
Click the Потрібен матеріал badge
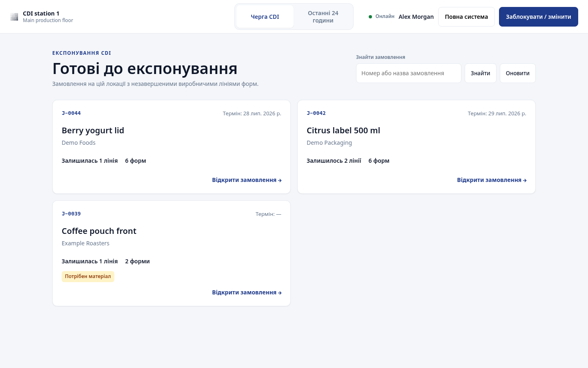pyautogui.click(x=88, y=276)
